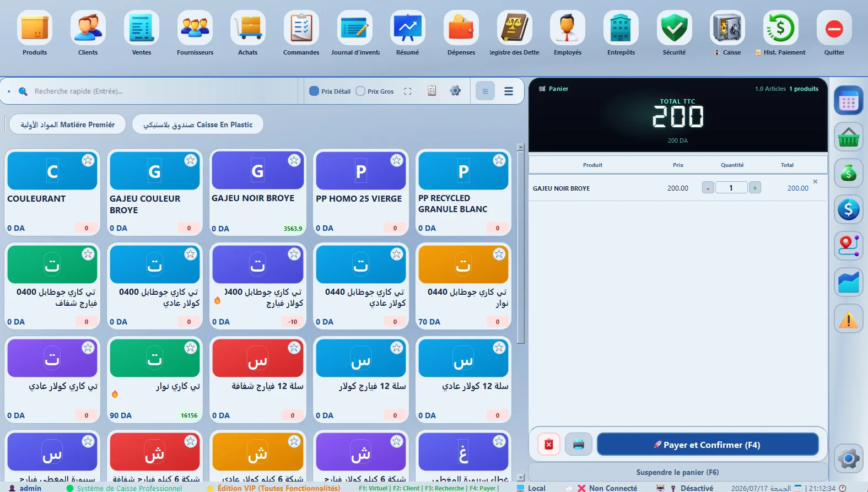Click the print receipt button

[579, 445]
